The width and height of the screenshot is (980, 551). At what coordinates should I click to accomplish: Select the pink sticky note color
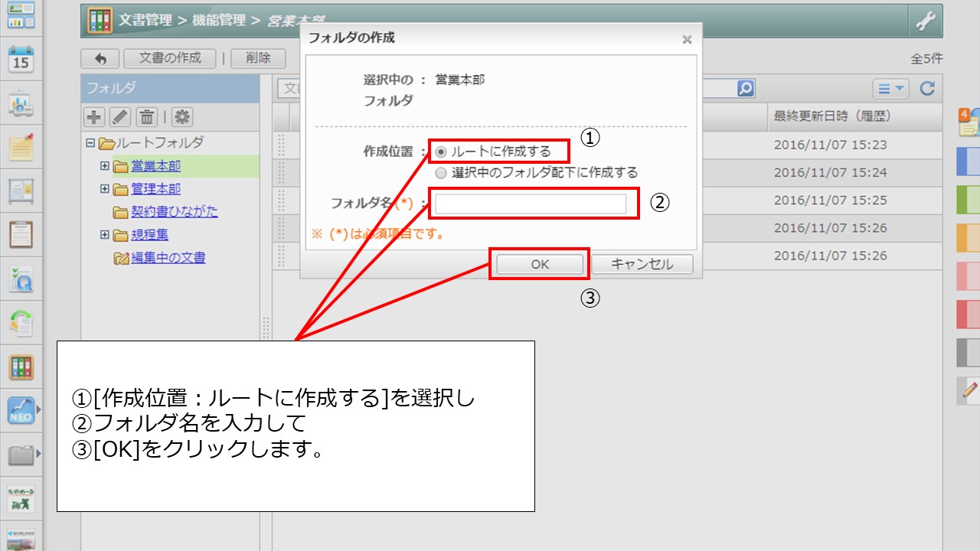(x=969, y=276)
